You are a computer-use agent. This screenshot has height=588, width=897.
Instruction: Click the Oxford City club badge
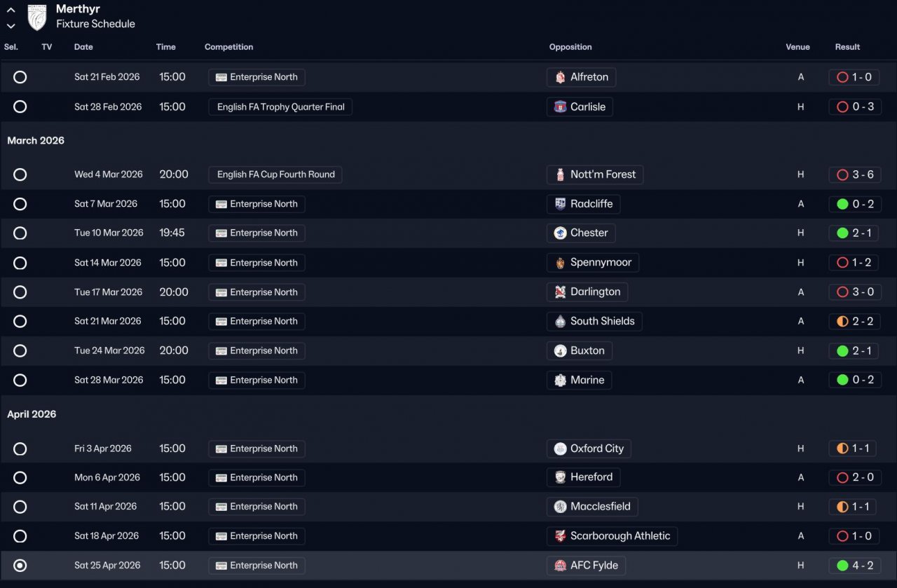(x=560, y=449)
